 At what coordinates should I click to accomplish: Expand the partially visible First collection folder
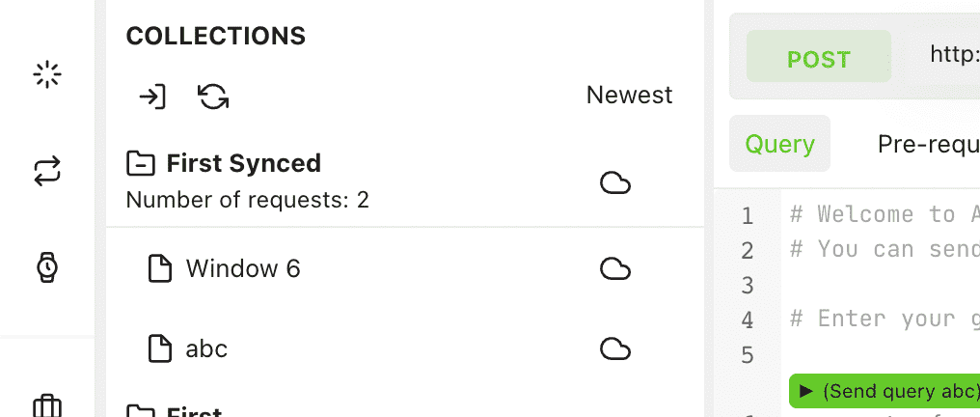click(141, 411)
